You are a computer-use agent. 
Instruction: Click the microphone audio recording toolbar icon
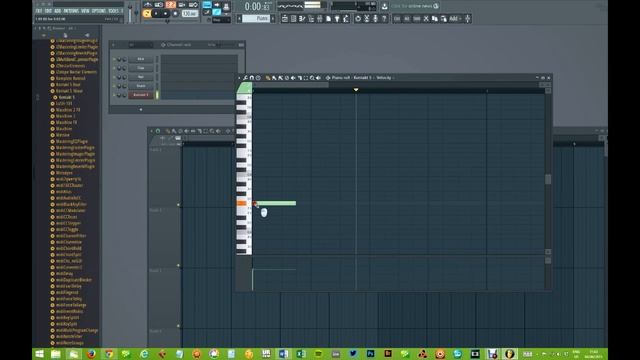coord(375,18)
